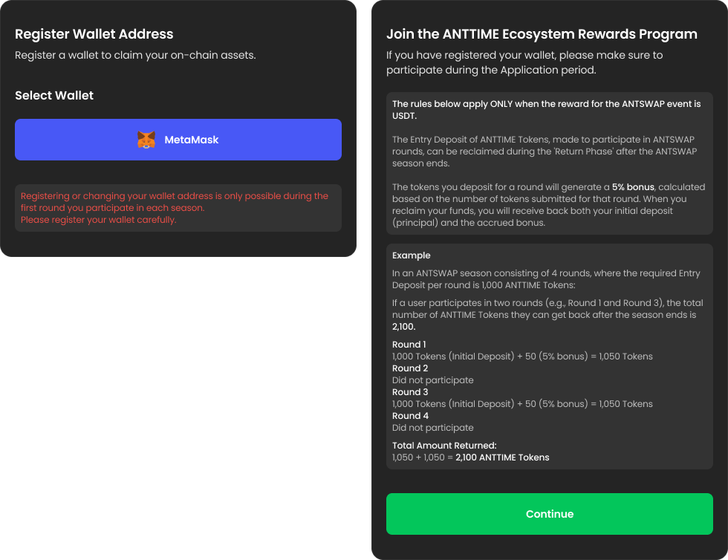This screenshot has width=728, height=560.
Task: Click the Entry Deposit reclaim paragraph
Action: (545, 152)
